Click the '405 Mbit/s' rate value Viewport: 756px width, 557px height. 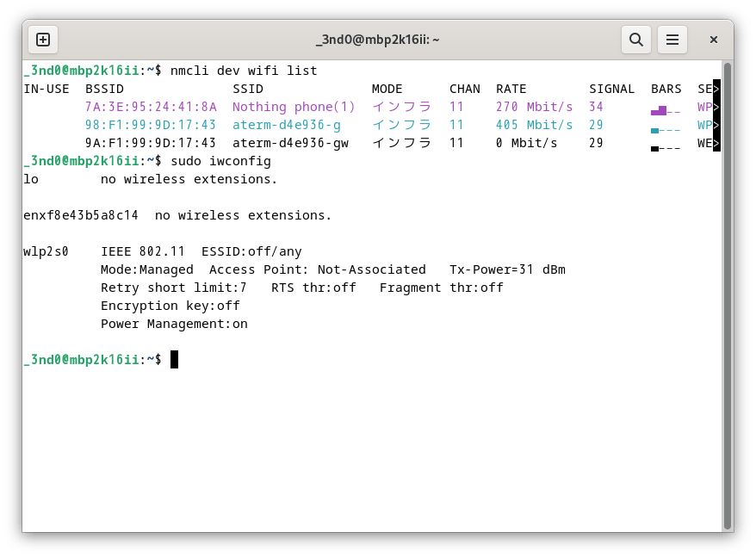tap(534, 125)
